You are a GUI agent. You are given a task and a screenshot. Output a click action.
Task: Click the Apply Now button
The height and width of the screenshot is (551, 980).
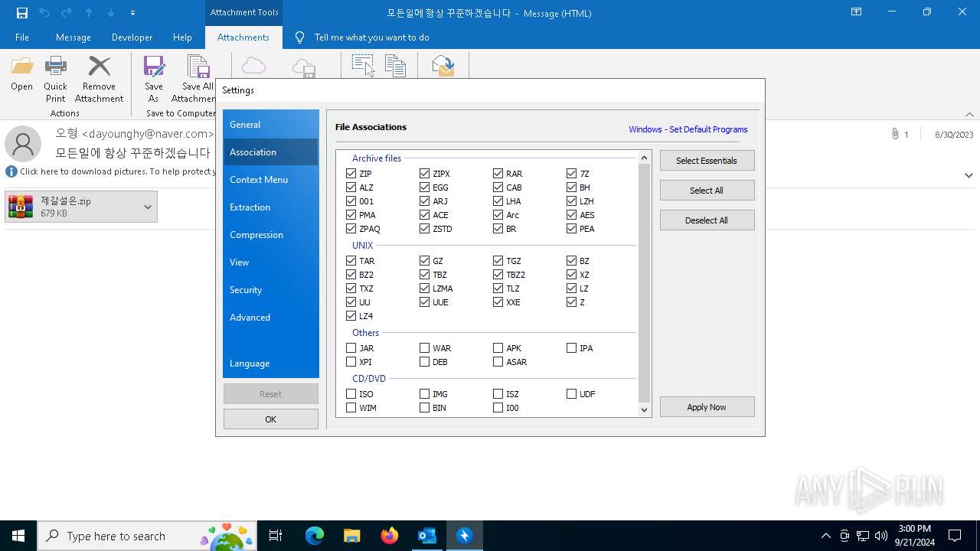[x=707, y=407]
